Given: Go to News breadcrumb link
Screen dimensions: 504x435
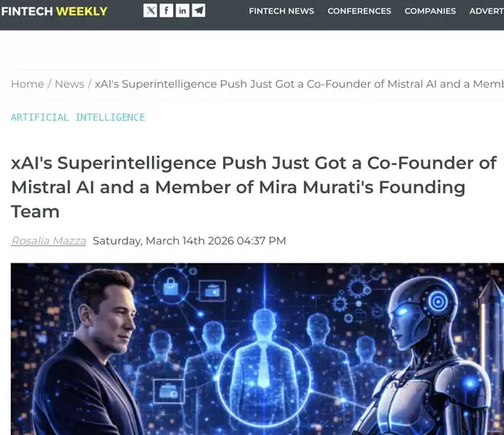Looking at the screenshot, I should (69, 84).
